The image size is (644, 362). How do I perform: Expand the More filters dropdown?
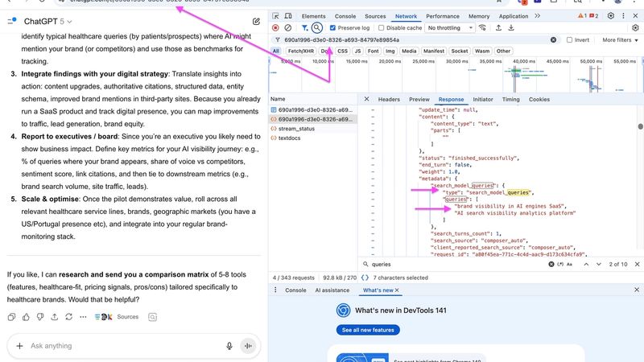[620, 39]
